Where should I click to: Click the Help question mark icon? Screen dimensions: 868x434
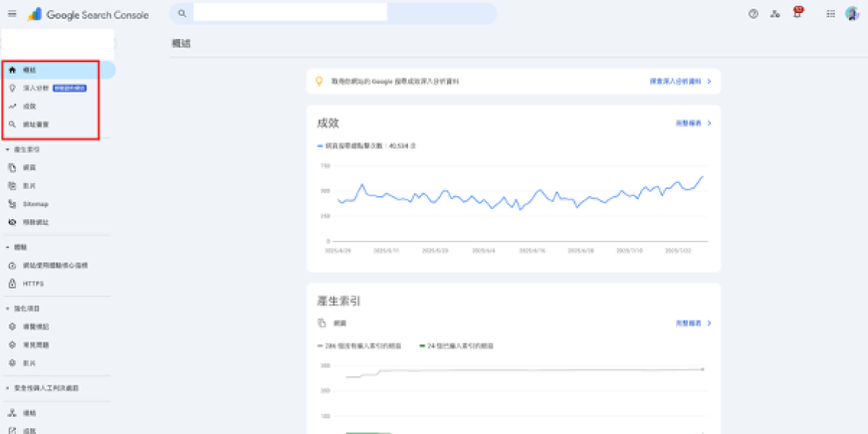[x=753, y=14]
